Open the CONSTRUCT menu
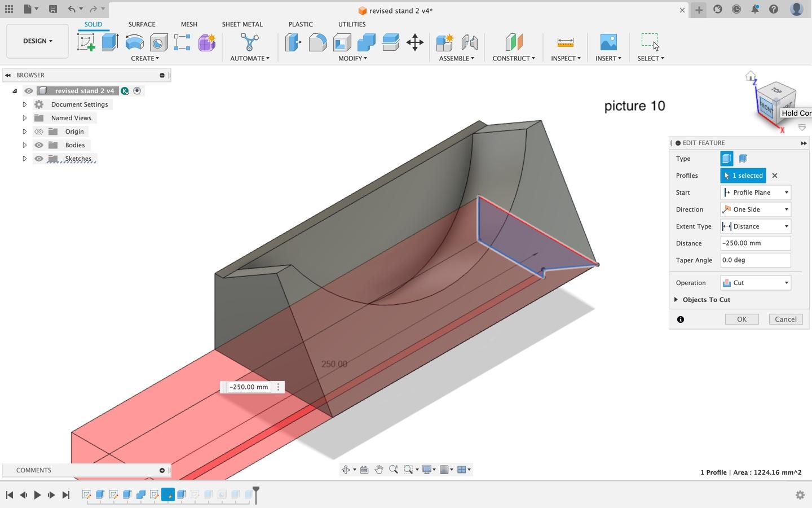This screenshot has height=508, width=812. point(514,58)
